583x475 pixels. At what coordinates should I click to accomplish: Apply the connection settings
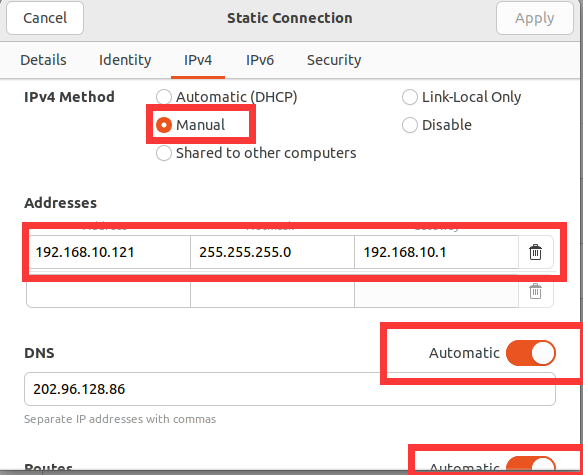(x=534, y=18)
